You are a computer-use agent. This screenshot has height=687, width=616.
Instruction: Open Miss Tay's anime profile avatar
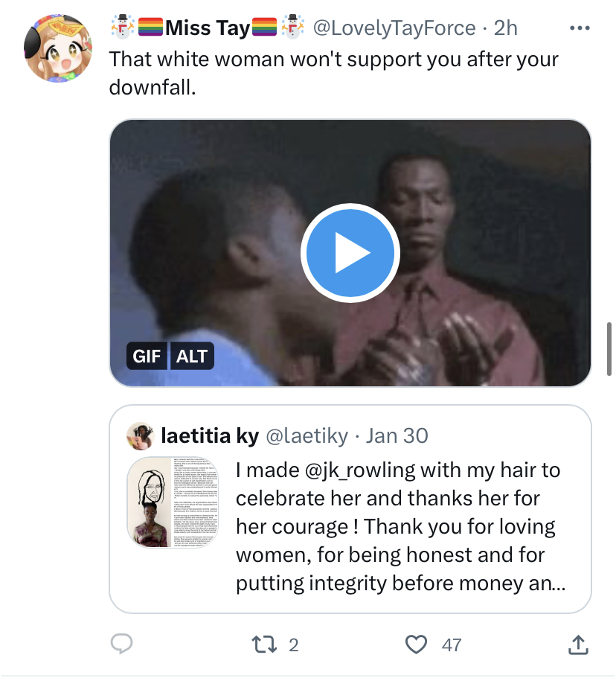58,48
